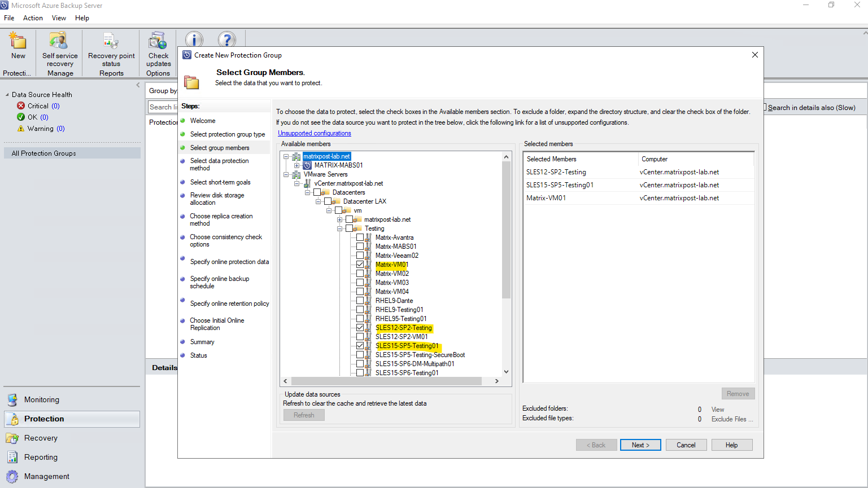
Task: Close the Create New Protection Group dialog
Action: (x=755, y=55)
